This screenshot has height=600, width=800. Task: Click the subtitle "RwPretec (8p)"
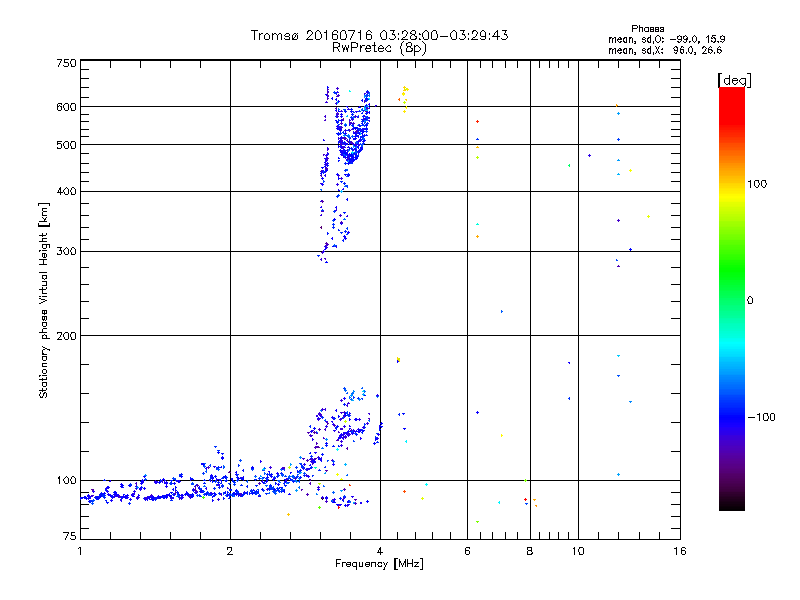pyautogui.click(x=379, y=48)
